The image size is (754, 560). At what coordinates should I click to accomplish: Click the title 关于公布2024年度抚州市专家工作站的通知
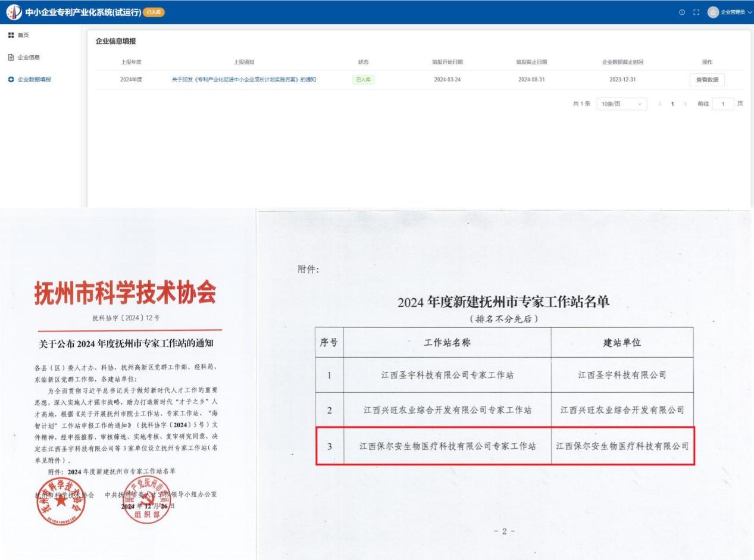pyautogui.click(x=126, y=343)
